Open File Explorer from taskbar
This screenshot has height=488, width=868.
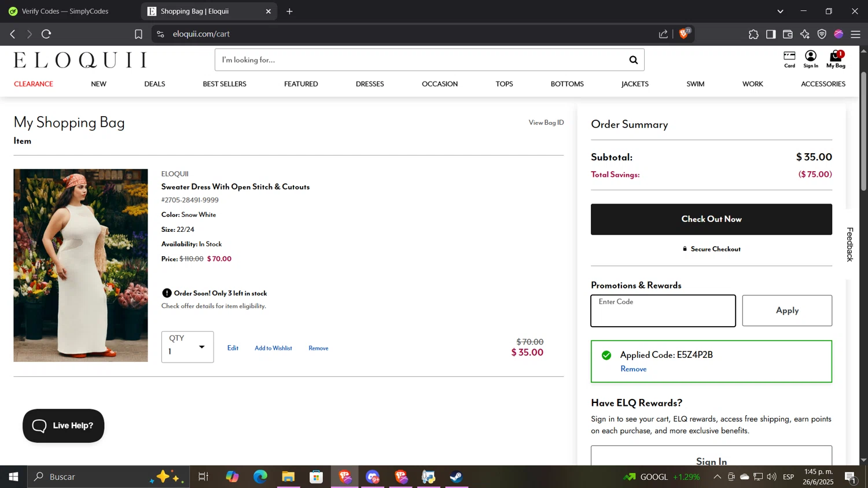click(x=288, y=477)
